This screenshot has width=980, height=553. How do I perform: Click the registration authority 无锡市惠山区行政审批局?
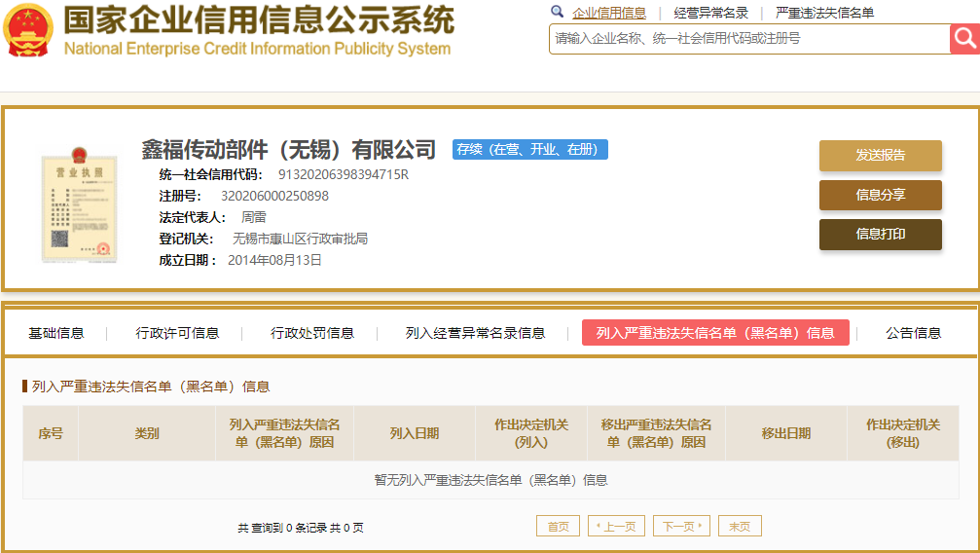click(300, 239)
